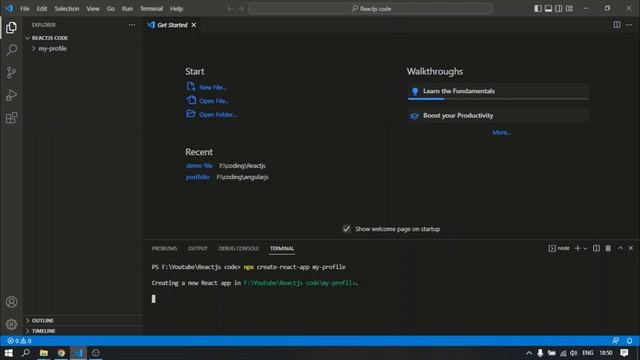640x360 pixels.
Task: Open the Selection menu
Action: 67,9
